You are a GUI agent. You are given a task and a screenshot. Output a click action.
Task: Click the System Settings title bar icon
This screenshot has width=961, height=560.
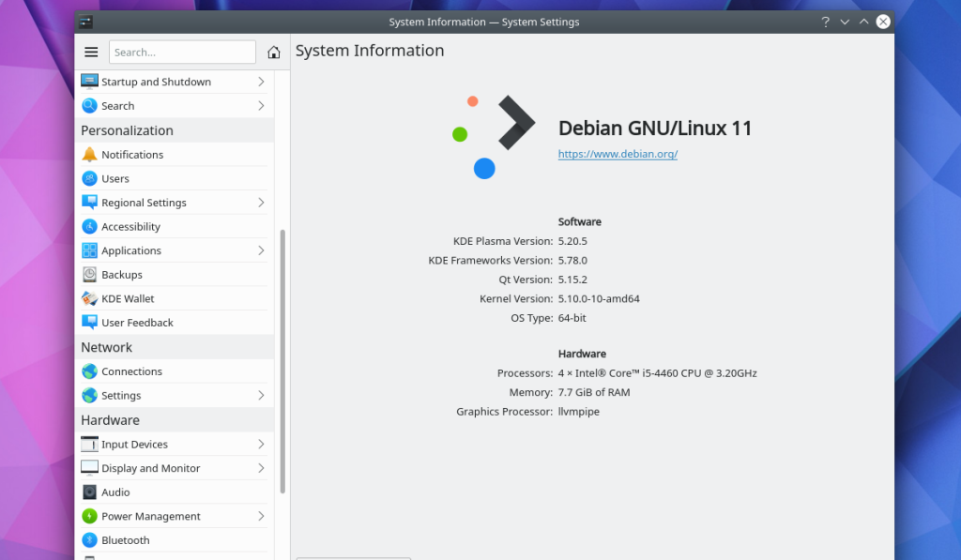point(85,23)
